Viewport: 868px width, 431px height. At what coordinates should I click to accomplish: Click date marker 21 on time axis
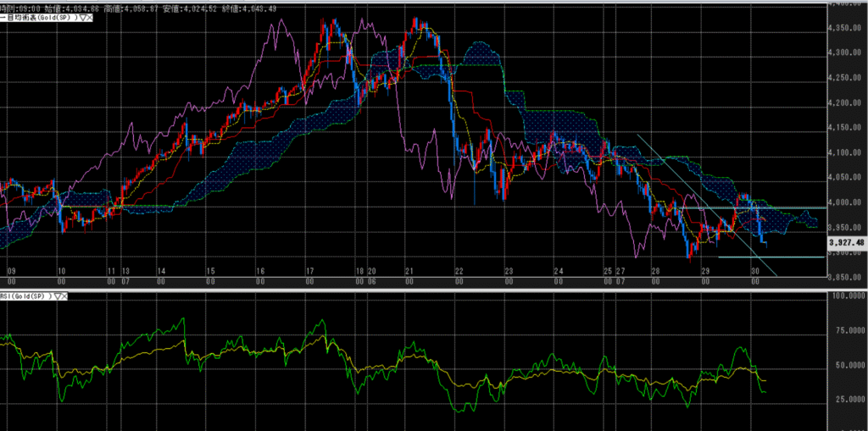(x=409, y=271)
